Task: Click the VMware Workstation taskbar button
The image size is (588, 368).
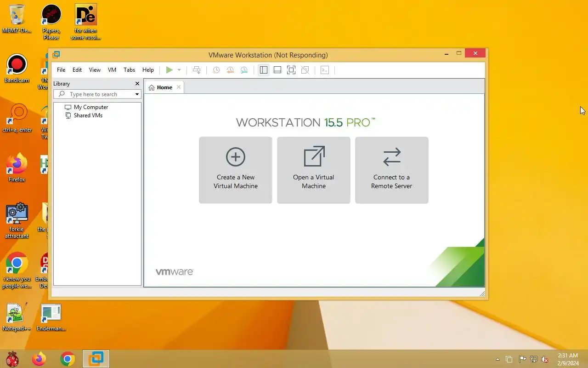Action: [x=96, y=359]
